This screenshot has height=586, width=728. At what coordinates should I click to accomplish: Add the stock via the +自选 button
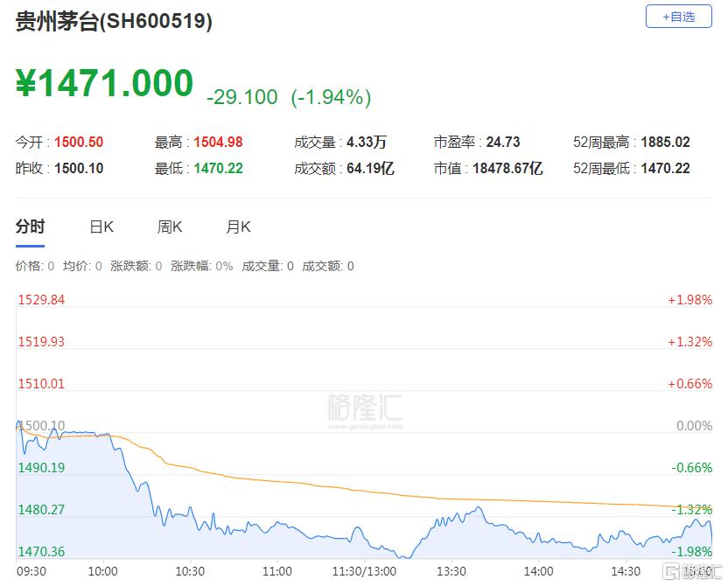(x=678, y=17)
